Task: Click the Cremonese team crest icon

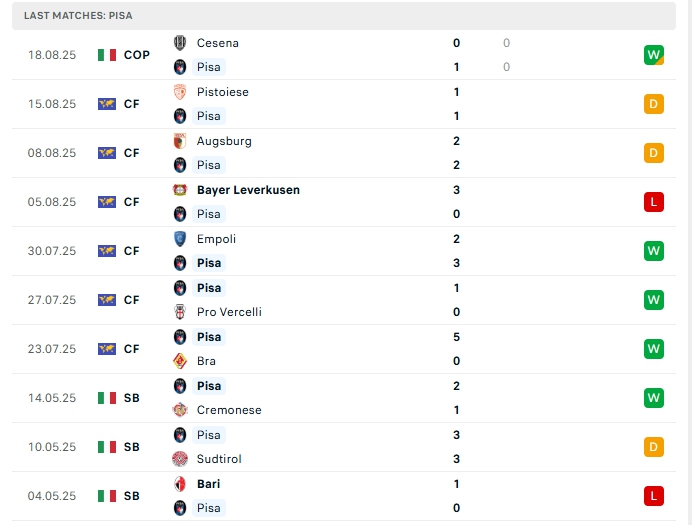Action: pyautogui.click(x=180, y=410)
